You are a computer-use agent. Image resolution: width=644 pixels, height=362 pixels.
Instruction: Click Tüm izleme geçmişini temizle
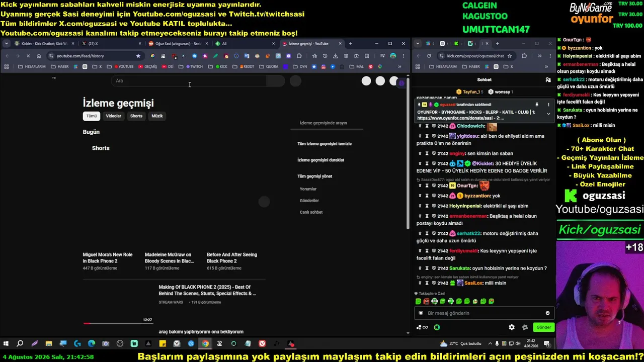[x=325, y=144]
